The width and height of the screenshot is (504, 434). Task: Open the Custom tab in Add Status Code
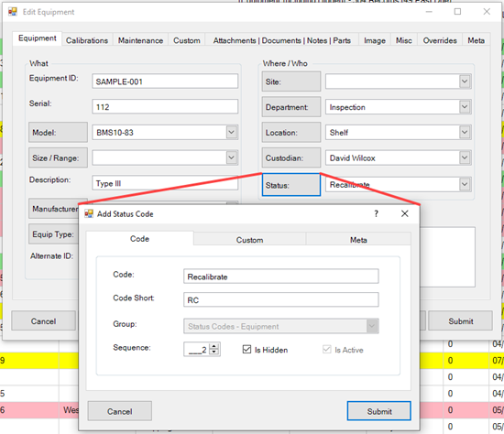249,240
